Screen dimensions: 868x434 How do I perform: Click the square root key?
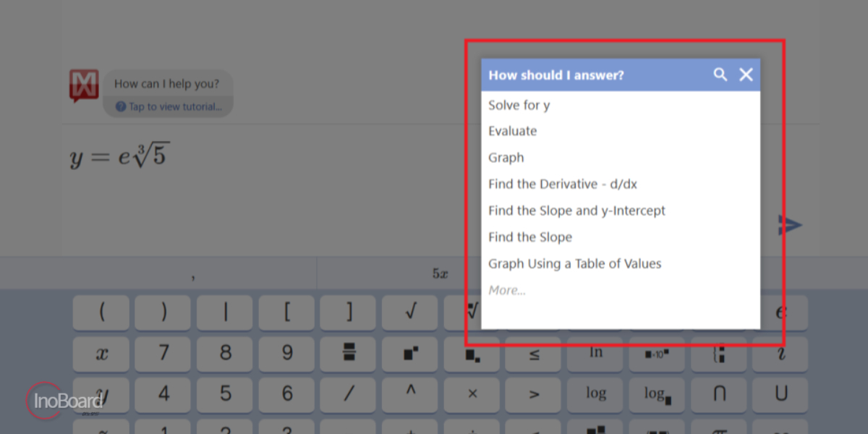[410, 312]
